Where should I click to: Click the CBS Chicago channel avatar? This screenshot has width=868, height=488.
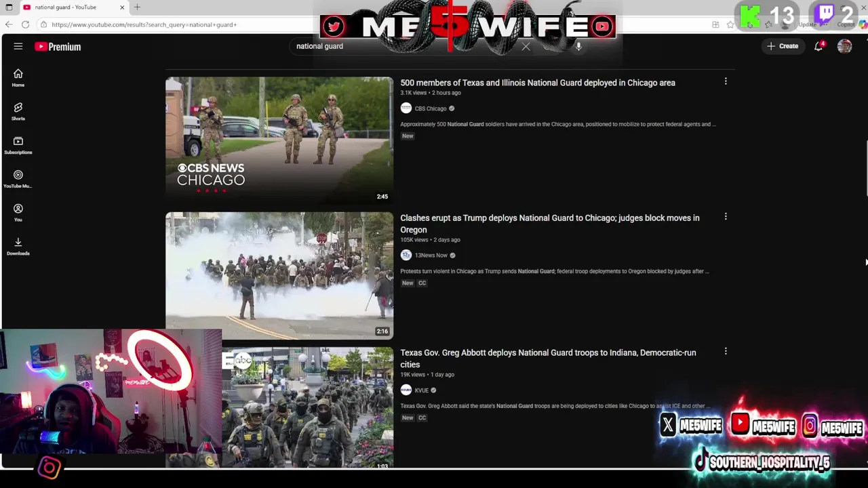(406, 108)
